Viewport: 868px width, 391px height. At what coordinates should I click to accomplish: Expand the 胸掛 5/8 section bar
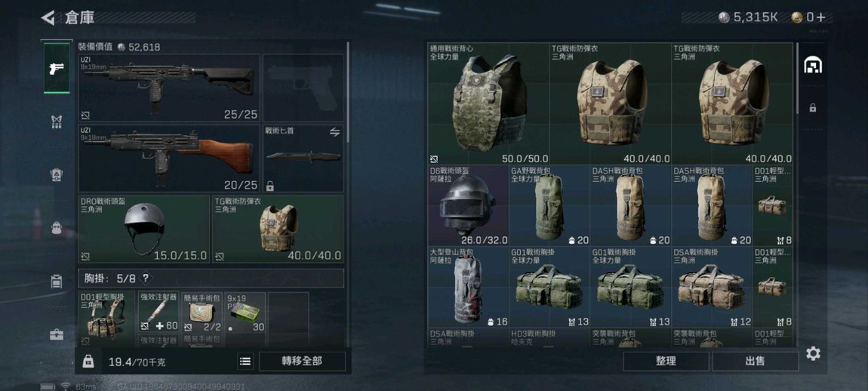click(x=211, y=278)
